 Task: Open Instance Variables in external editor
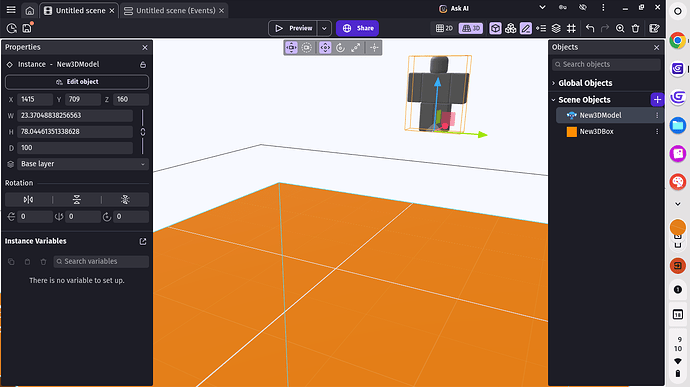tap(143, 241)
